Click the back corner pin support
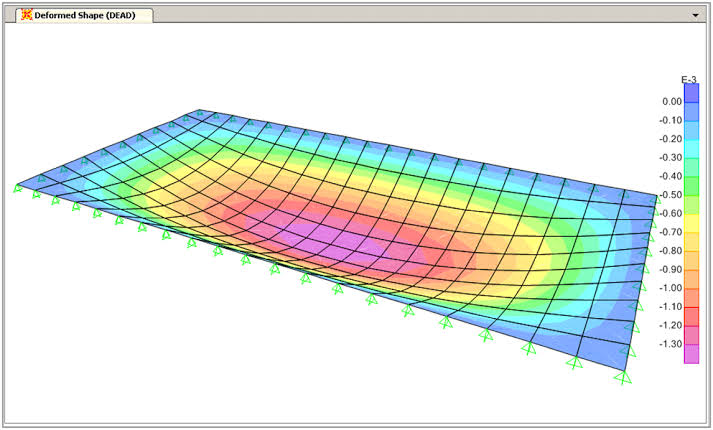 (200, 112)
